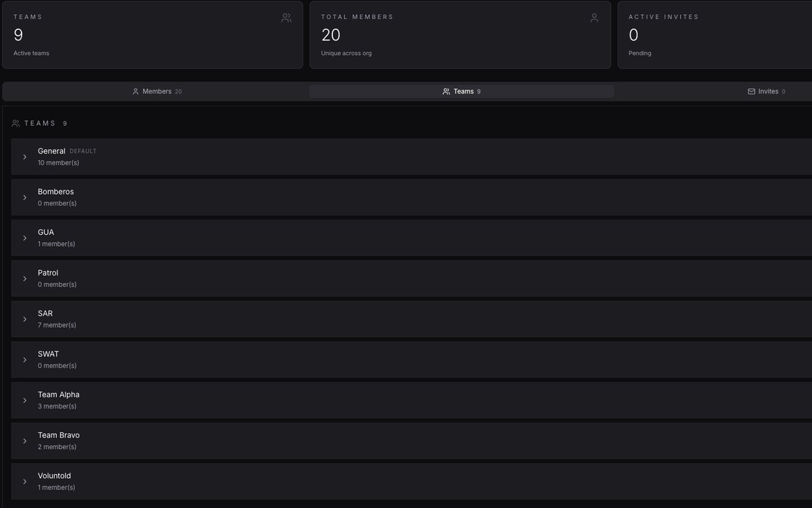Click the GUA team name
This screenshot has width=812, height=508.
46,232
